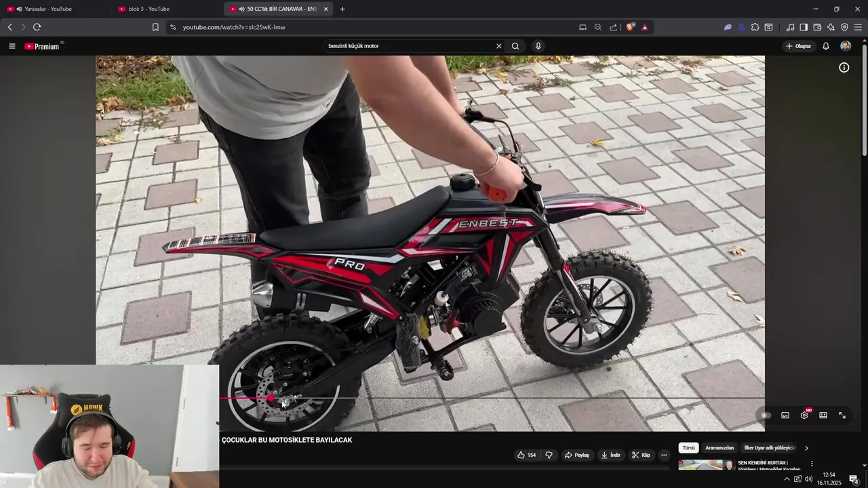The height and width of the screenshot is (488, 868).
Task: Open more actions three-dot menu
Action: 665,455
